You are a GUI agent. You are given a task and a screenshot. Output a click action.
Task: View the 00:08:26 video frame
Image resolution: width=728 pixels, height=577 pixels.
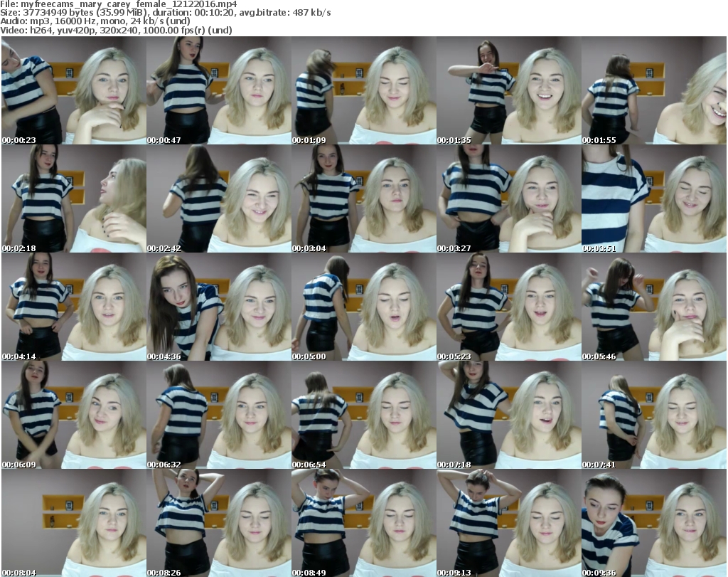(219, 523)
